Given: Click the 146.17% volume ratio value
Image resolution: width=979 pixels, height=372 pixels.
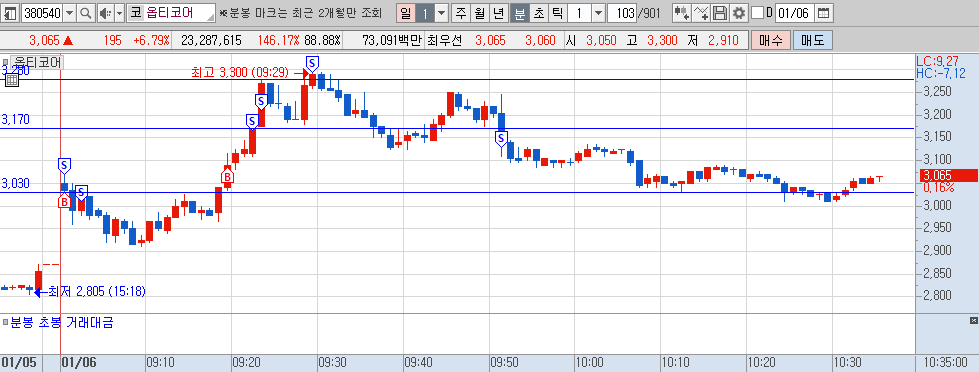Looking at the screenshot, I should (278, 41).
